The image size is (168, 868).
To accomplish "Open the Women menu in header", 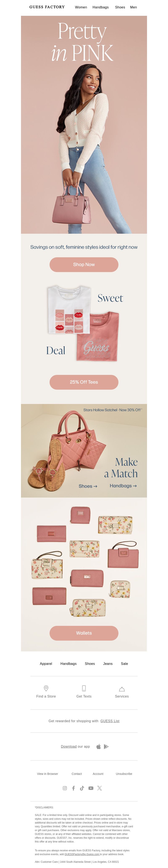I will 81,7.
